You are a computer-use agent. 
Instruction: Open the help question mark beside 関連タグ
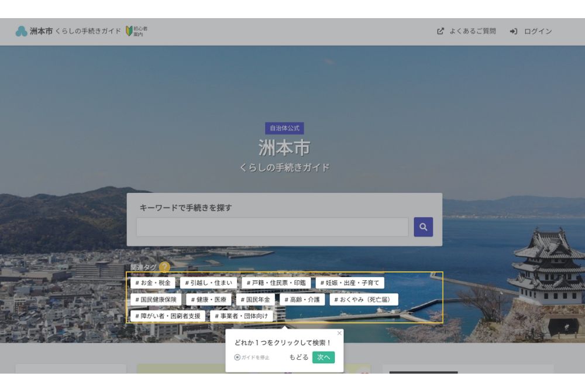166,267
